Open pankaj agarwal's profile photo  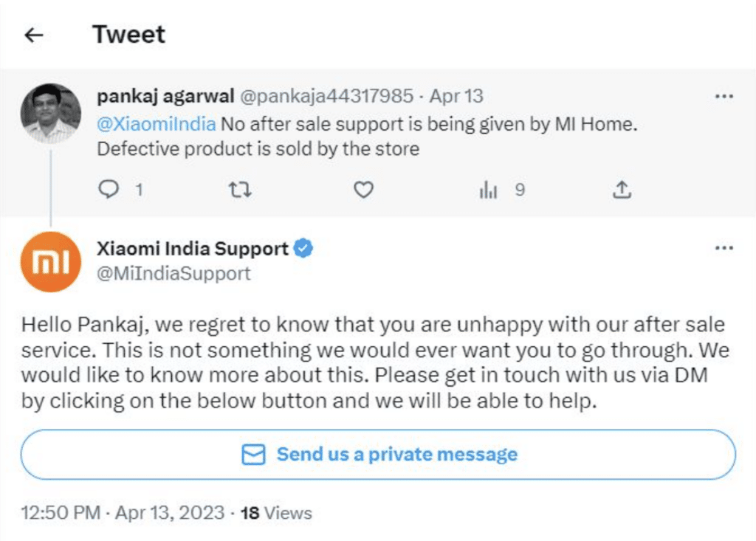coord(50,111)
